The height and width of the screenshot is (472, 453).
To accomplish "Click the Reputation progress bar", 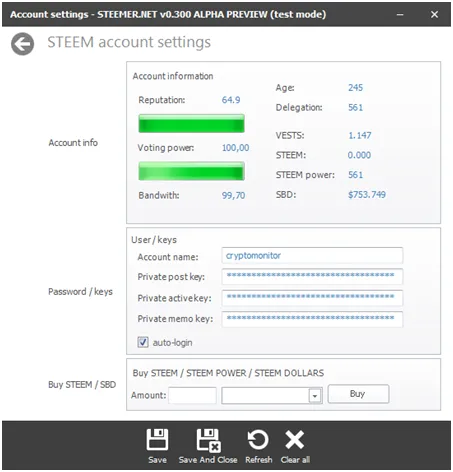I will [x=191, y=123].
